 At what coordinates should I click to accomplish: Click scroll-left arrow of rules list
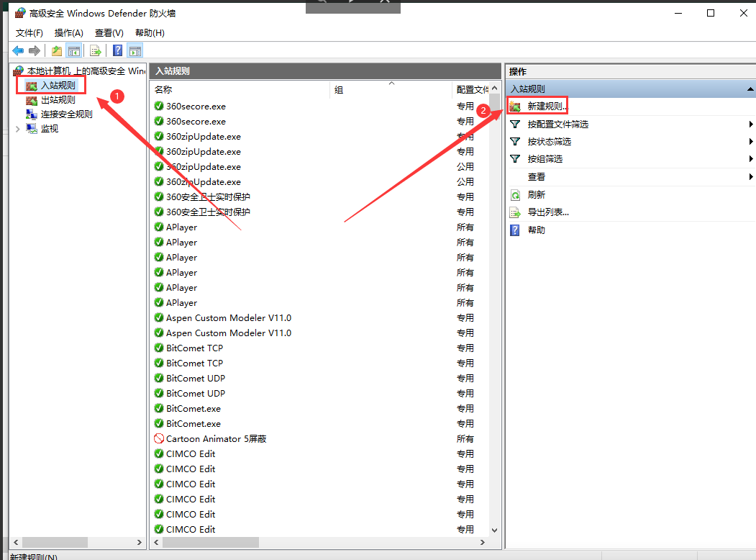coord(156,542)
